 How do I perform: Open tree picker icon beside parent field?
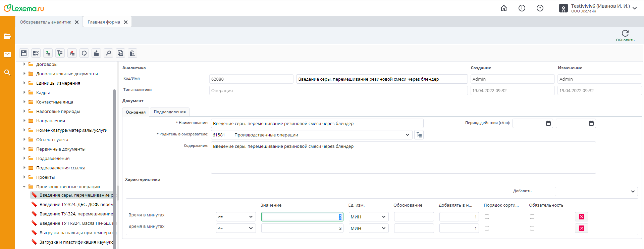419,135
